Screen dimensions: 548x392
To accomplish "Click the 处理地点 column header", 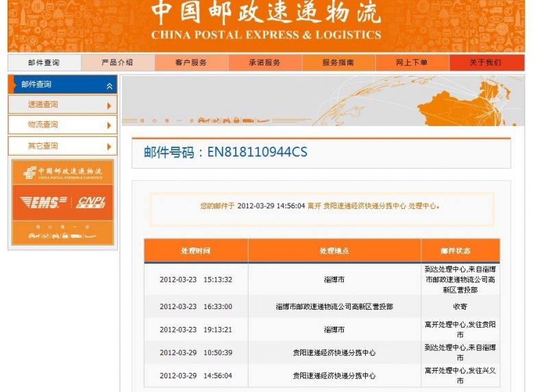I will pos(334,251).
